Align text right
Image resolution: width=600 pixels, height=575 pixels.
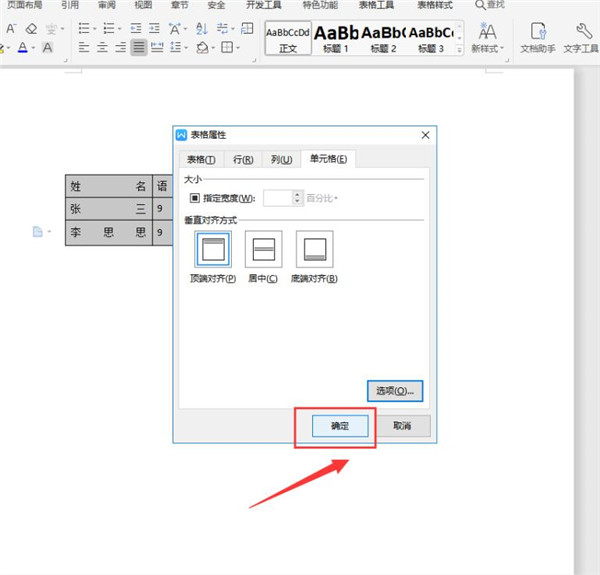121,47
